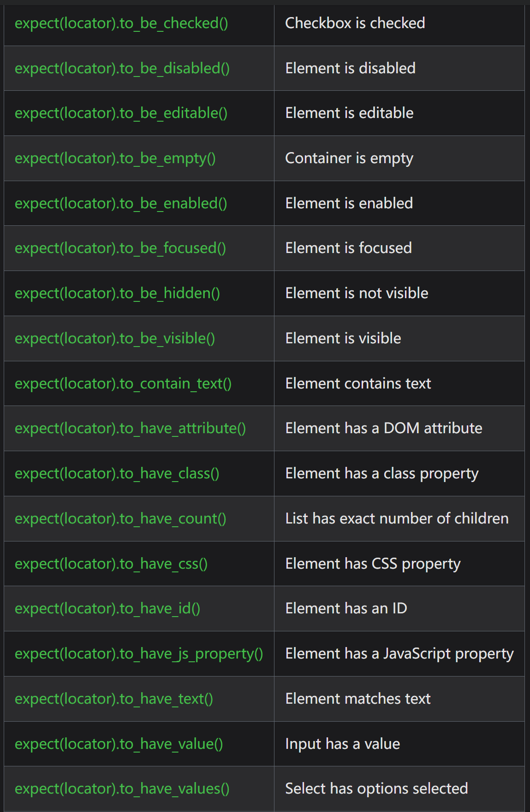Click the to_be_disabled() assertion link
This screenshot has height=812, width=530.
[x=122, y=68]
